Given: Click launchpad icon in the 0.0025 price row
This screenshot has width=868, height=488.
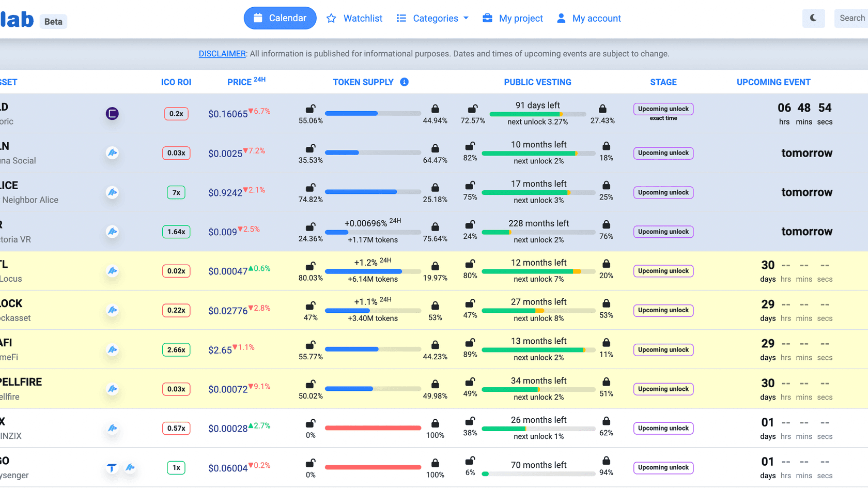Looking at the screenshot, I should (x=112, y=153).
